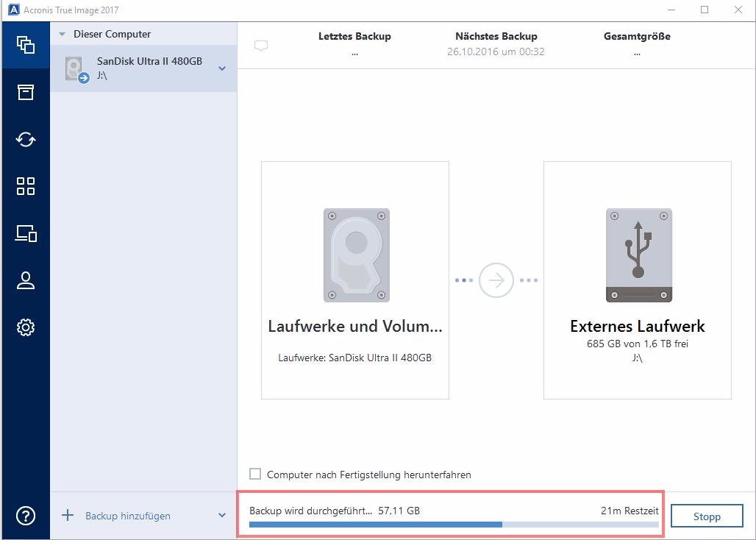Click the plus icon to add backup
756x540 pixels.
tap(68, 516)
